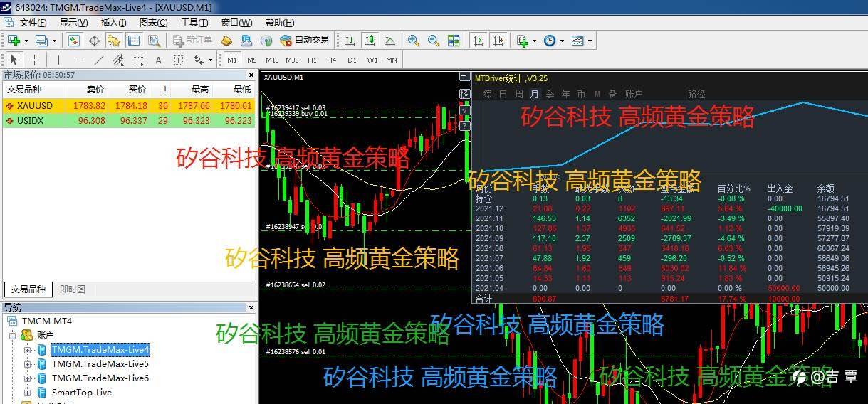Select the text A tool

[x=159, y=60]
